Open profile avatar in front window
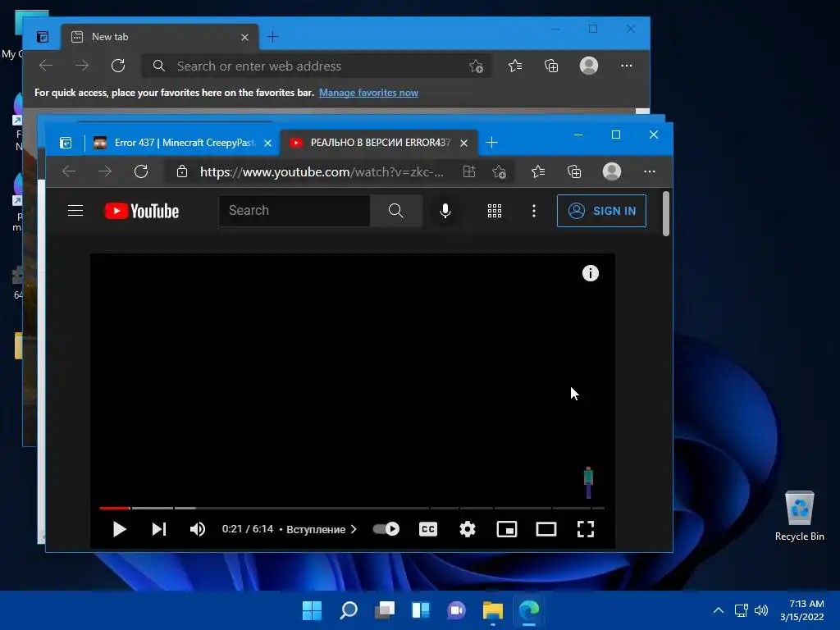 [x=612, y=171]
